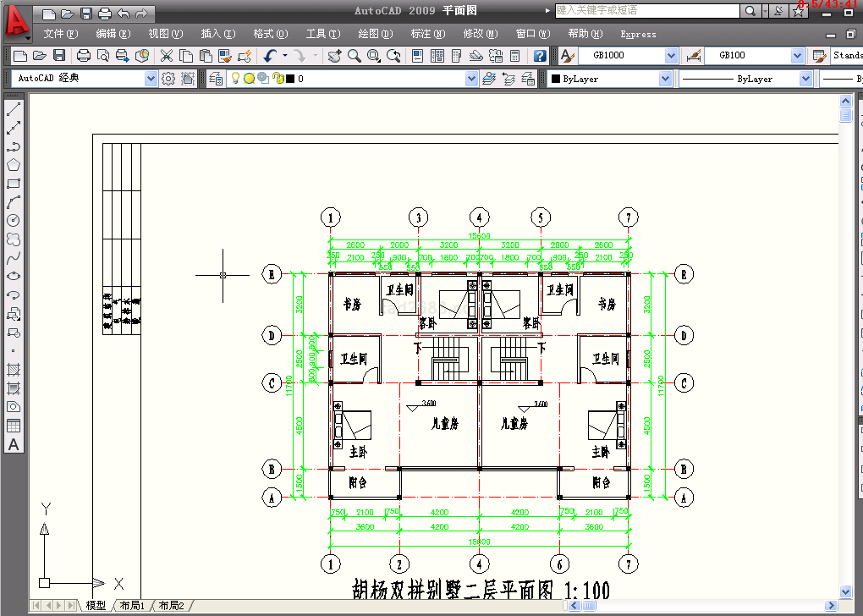Expand the AutoCAD 经典 workspace dropdown
The height and width of the screenshot is (616, 863).
(151, 79)
